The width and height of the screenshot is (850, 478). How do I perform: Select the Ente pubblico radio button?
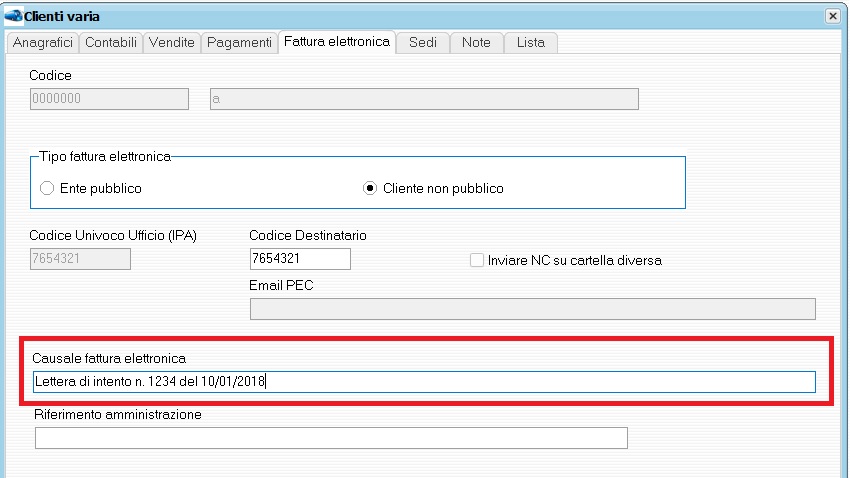tap(47, 188)
